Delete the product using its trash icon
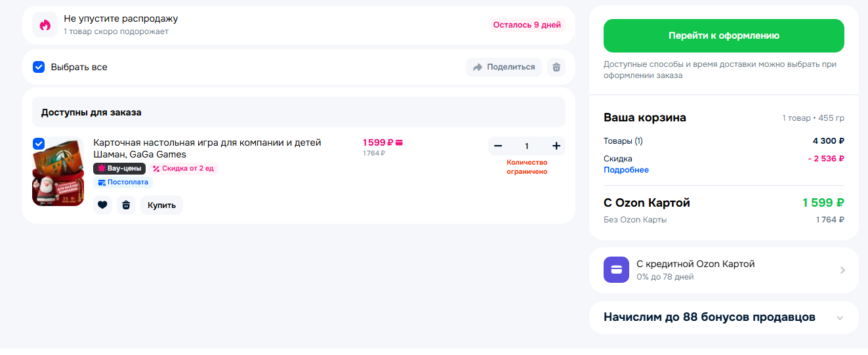 click(x=126, y=205)
